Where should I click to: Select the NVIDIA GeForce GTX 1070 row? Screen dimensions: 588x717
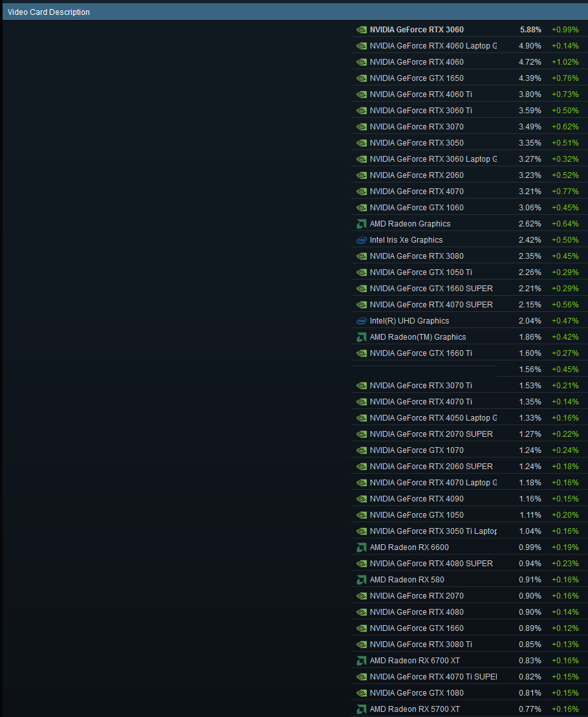pyautogui.click(x=470, y=450)
